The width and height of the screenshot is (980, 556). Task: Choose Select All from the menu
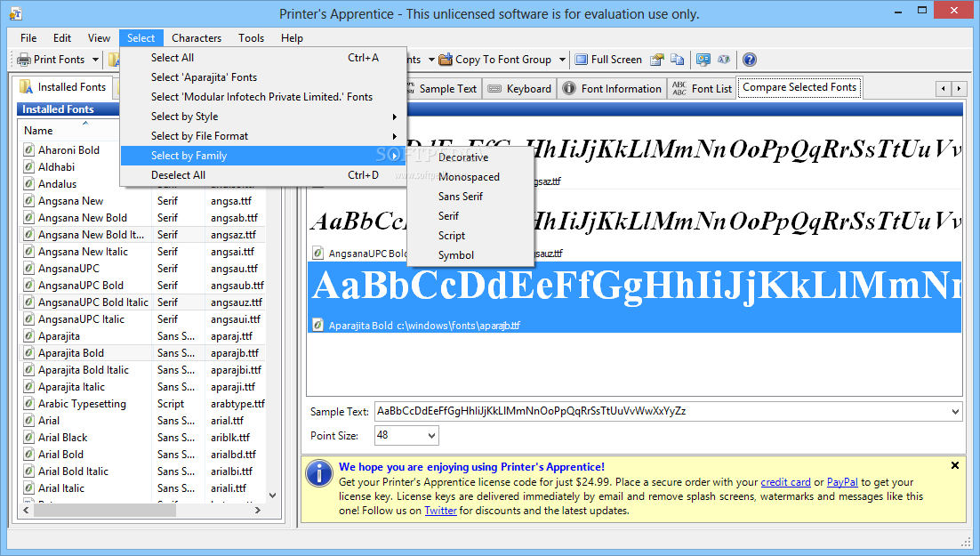(x=263, y=58)
